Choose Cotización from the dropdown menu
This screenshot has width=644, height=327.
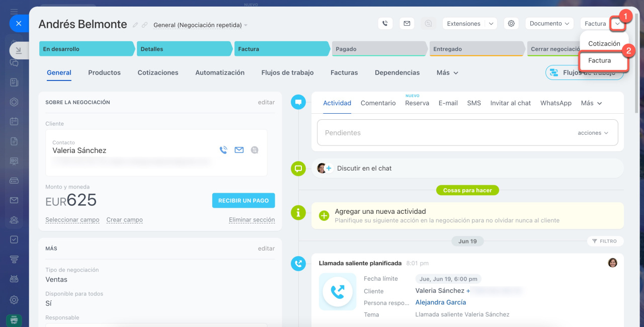[604, 44]
